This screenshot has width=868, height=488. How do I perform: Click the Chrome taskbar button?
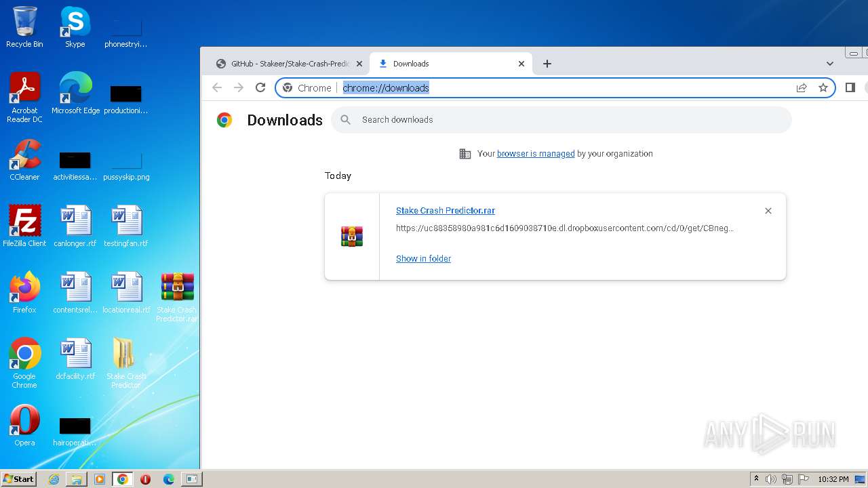click(123, 479)
